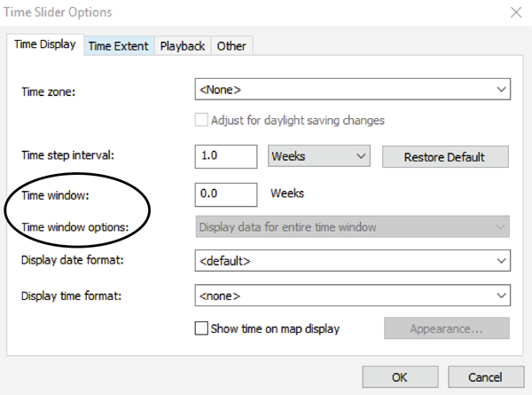The image size is (532, 395).
Task: Close the dialog using the X button
Action: pos(515,12)
